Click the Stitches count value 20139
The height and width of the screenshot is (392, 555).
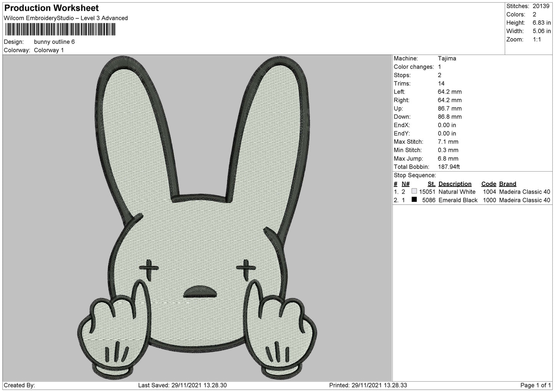542,6
